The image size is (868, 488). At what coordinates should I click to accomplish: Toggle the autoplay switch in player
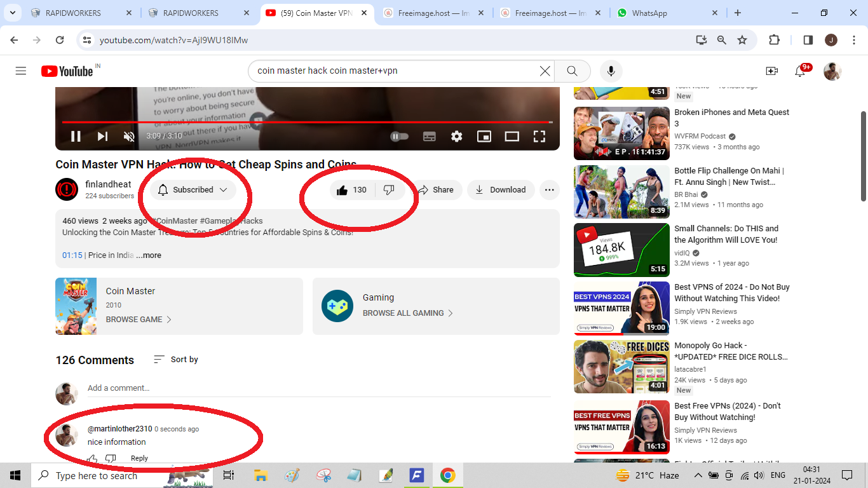tap(399, 136)
